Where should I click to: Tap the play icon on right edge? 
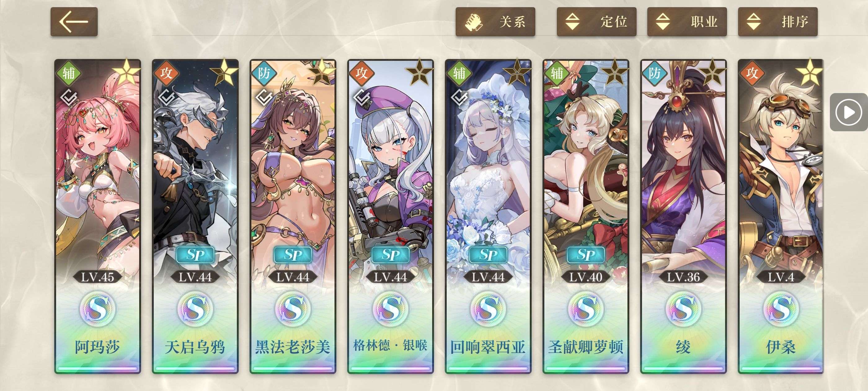[848, 112]
